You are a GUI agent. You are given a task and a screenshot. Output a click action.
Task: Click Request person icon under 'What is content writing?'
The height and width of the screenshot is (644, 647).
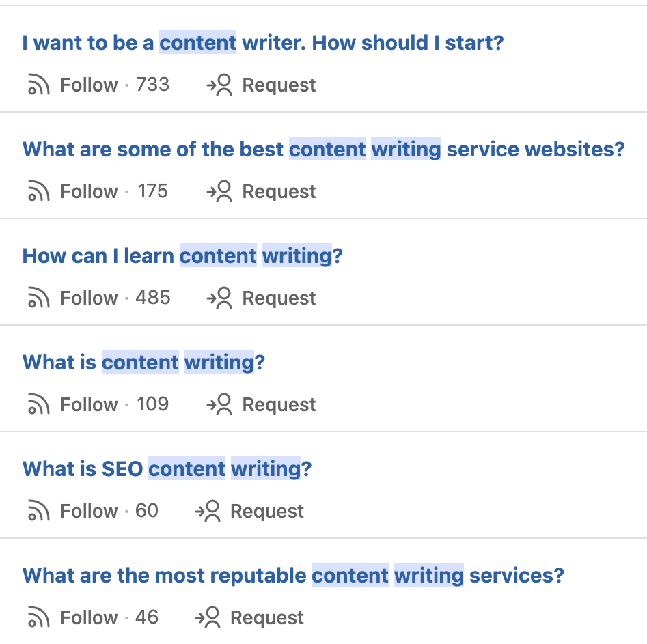(x=219, y=405)
